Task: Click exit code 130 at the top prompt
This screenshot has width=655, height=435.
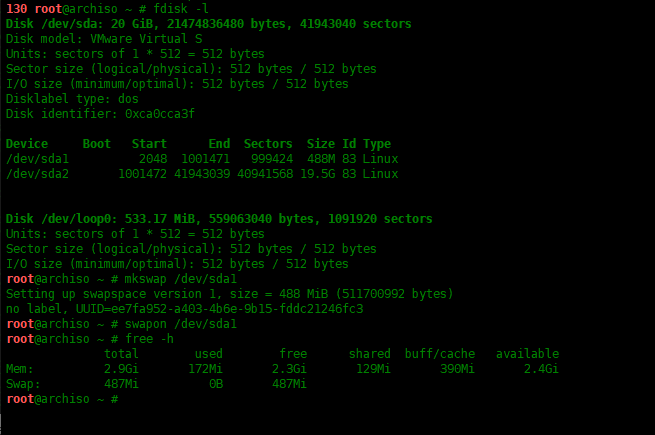Action: coord(17,8)
